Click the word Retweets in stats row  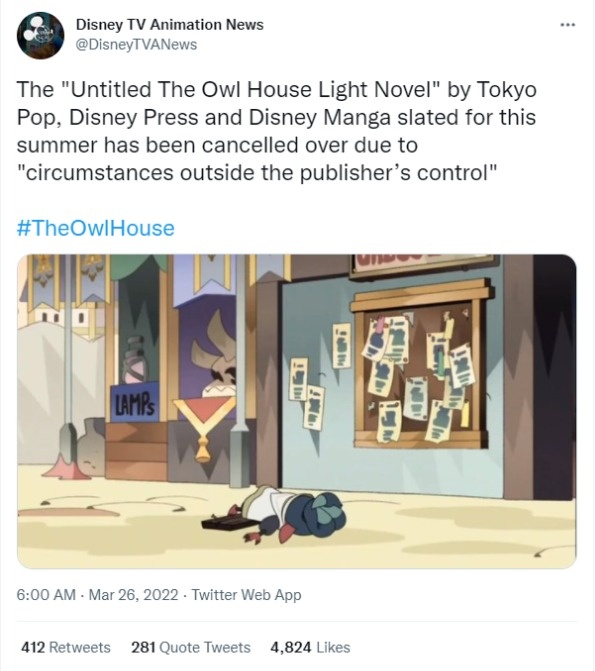coord(80,647)
